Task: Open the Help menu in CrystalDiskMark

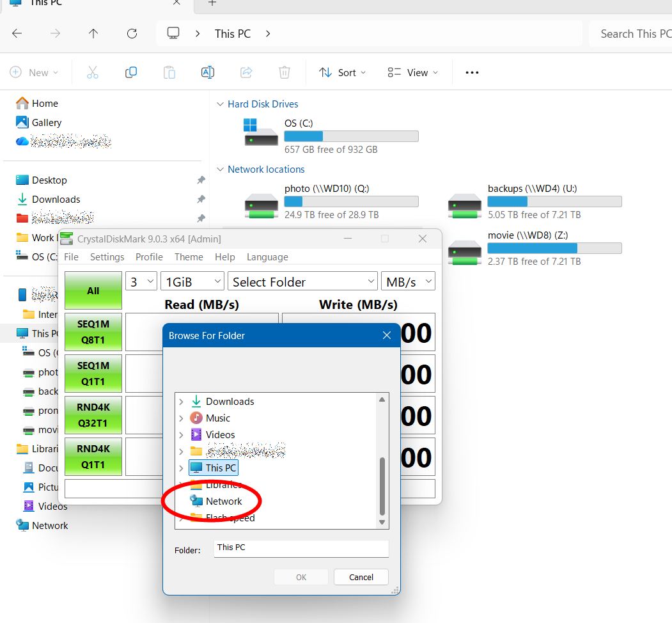Action: click(x=225, y=257)
